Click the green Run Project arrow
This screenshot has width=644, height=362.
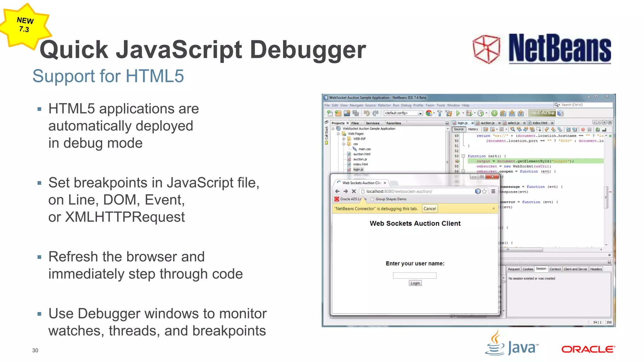(x=458, y=113)
